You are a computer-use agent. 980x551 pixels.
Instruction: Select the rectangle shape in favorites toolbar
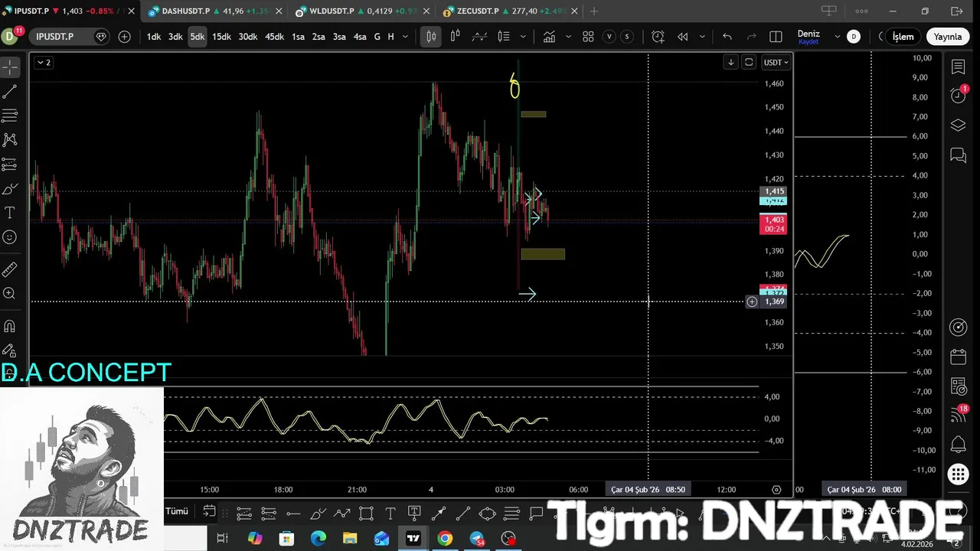click(366, 513)
